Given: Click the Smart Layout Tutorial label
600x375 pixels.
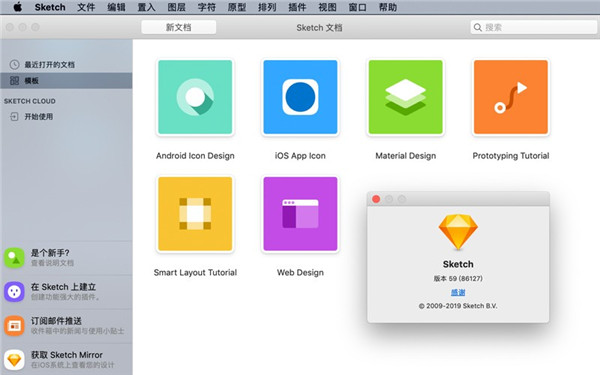Looking at the screenshot, I should click(x=195, y=272).
